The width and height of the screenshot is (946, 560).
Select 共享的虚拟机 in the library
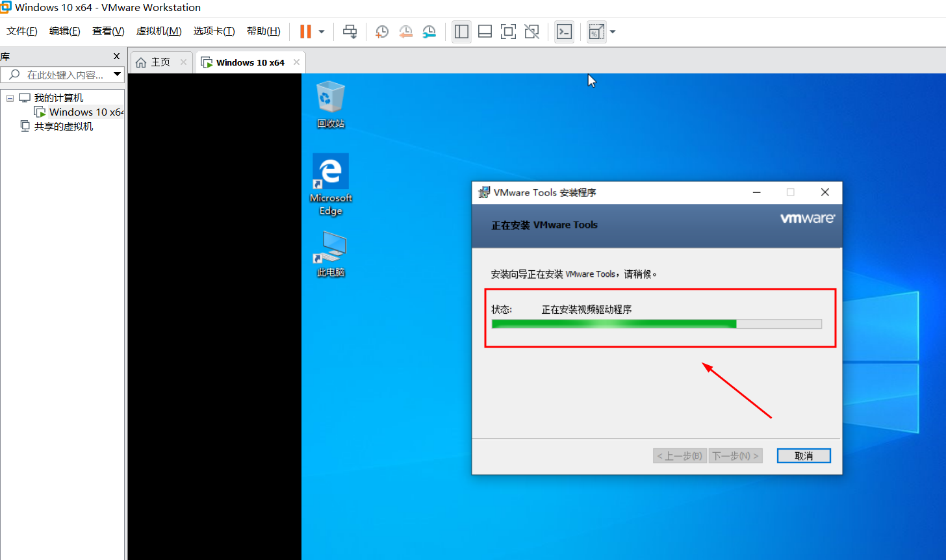click(x=64, y=127)
